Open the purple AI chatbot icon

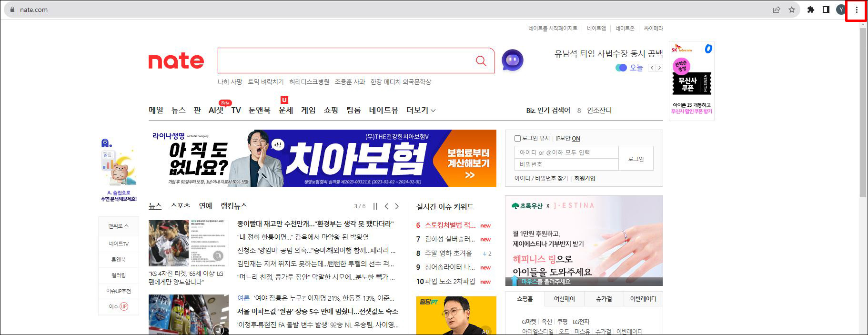(513, 61)
